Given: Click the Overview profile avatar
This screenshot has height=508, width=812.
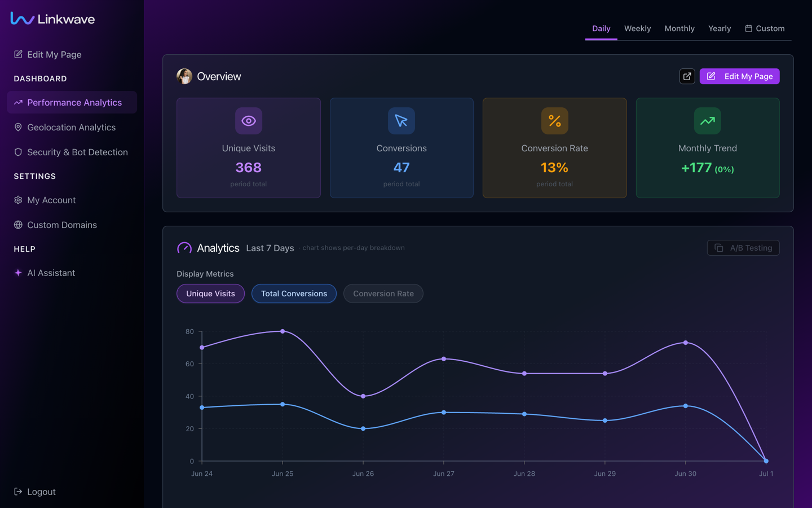Looking at the screenshot, I should 184,76.
